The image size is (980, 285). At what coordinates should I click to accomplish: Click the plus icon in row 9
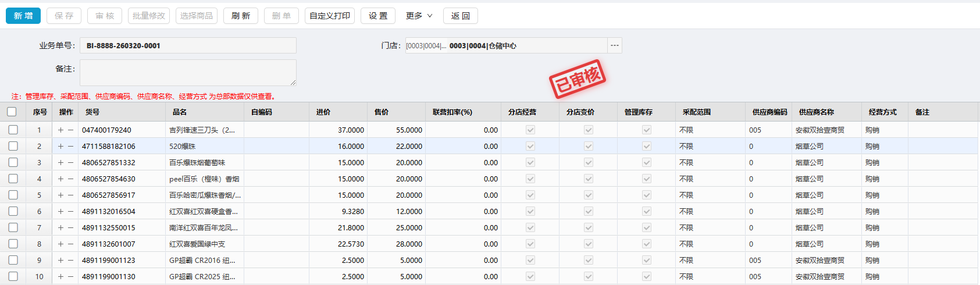[60, 261]
